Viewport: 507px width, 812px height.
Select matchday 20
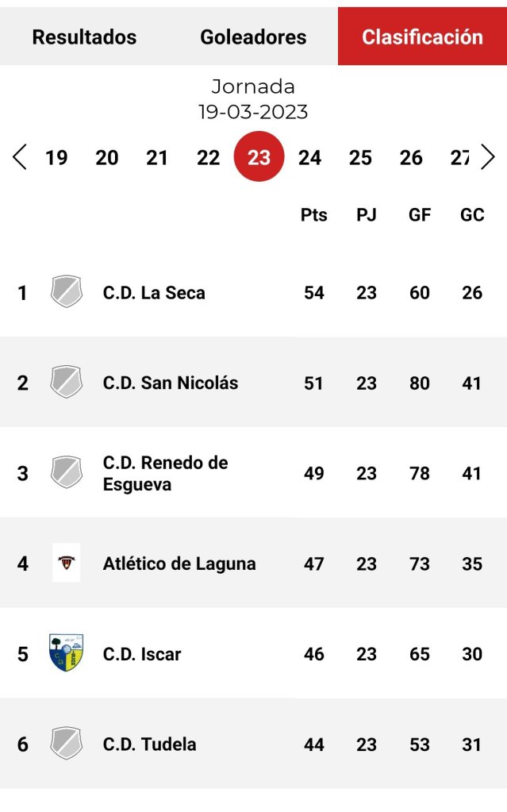pyautogui.click(x=107, y=158)
